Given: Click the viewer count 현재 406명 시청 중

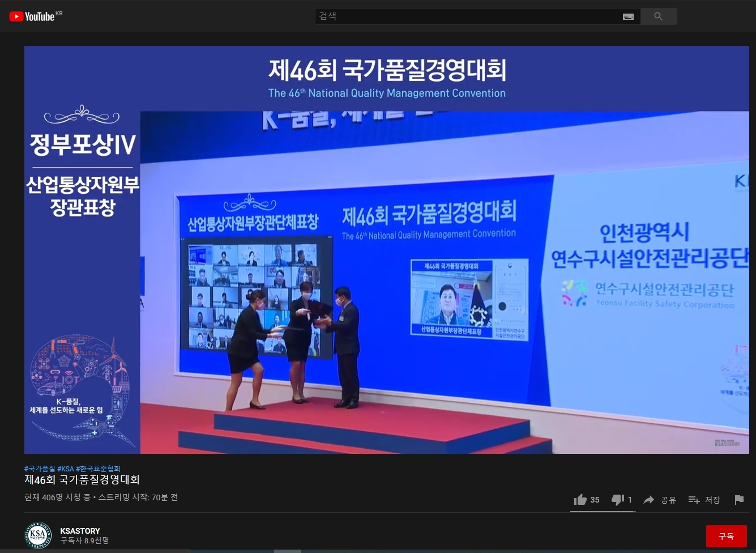Looking at the screenshot, I should tap(57, 497).
